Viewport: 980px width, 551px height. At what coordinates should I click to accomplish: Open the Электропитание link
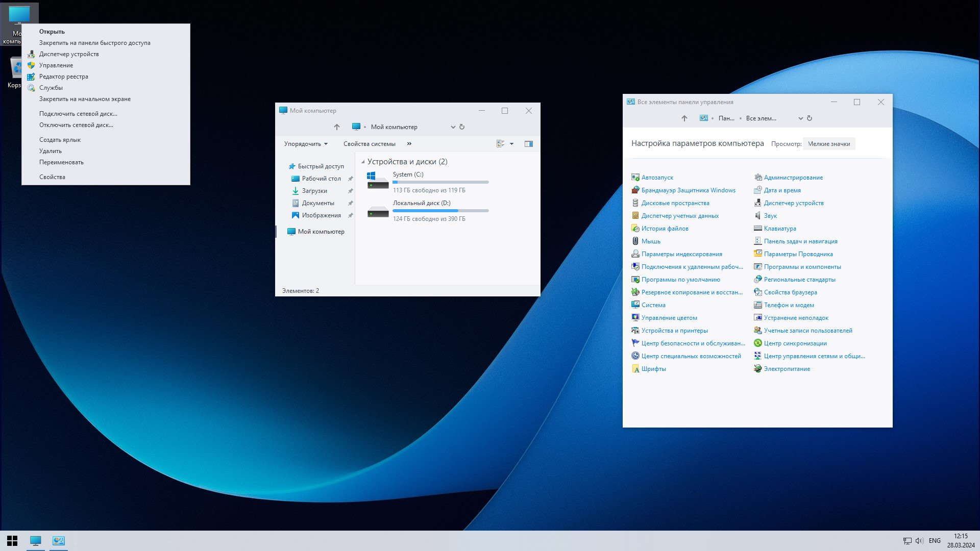coord(787,369)
